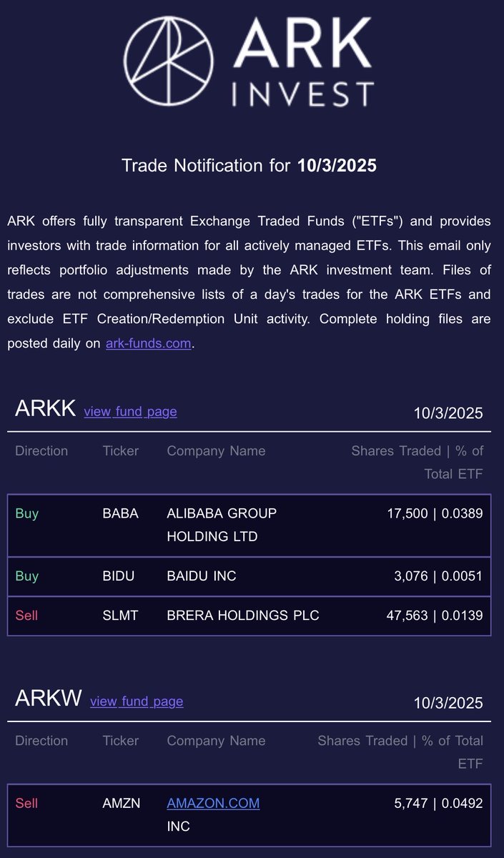
Task: Open the ARKW view fund page link
Action: (137, 701)
